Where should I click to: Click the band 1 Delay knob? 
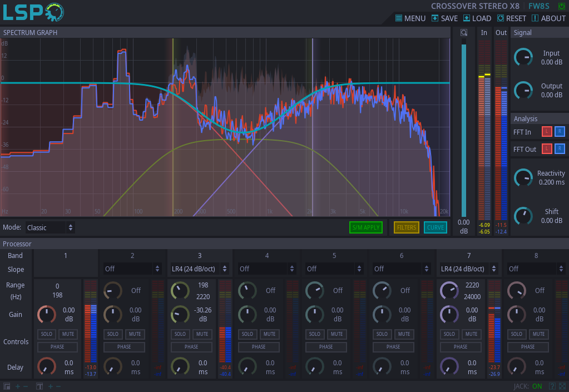click(47, 366)
